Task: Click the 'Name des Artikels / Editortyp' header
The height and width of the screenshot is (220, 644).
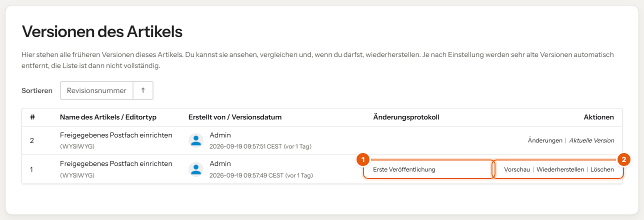Action: (108, 117)
